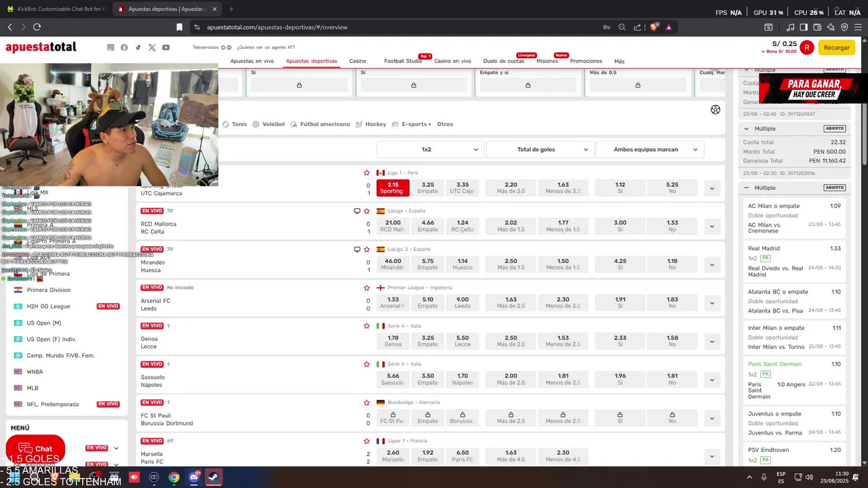This screenshot has height=488, width=868.
Task: Favorite the Genoa vs Lecce match star
Action: click(367, 326)
